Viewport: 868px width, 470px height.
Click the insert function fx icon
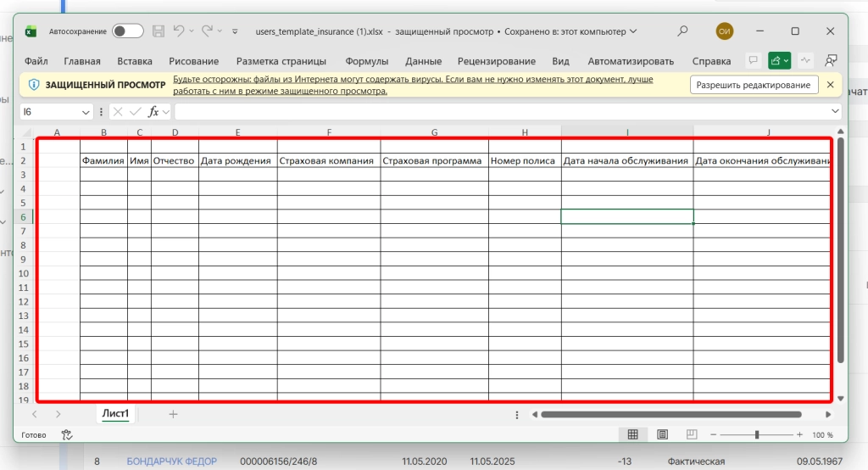(x=153, y=112)
